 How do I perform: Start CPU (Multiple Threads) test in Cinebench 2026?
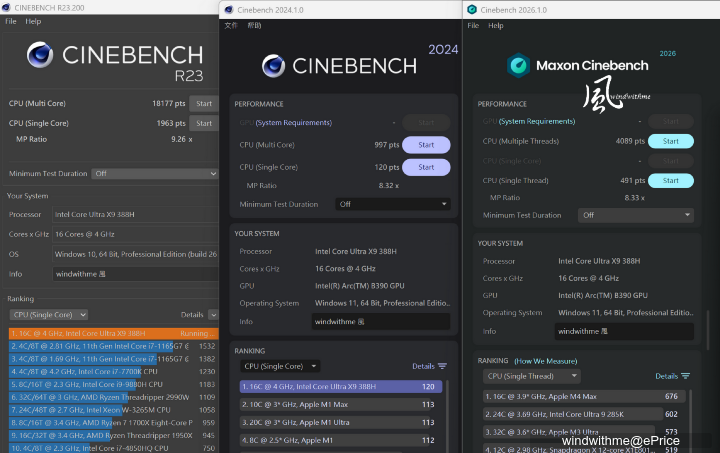(x=670, y=141)
